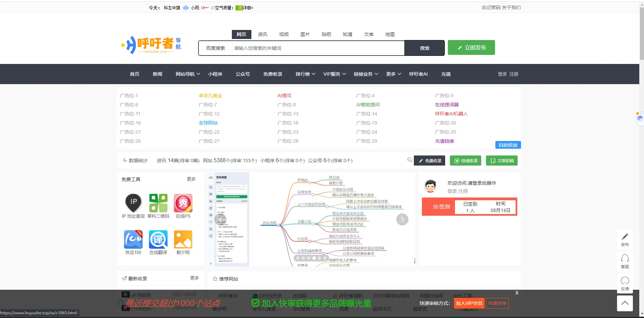Open the IP 地址查询 tool icon
The height and width of the screenshot is (318, 644).
pos(133,203)
